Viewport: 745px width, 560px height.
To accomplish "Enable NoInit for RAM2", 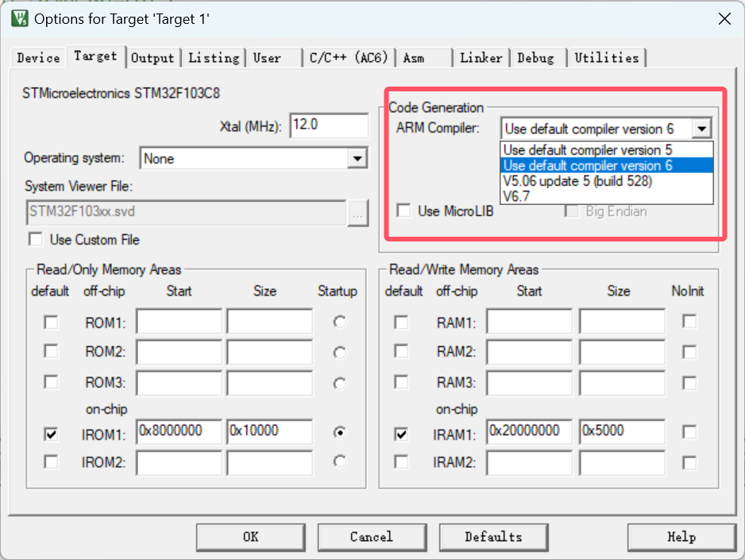I will [x=689, y=352].
